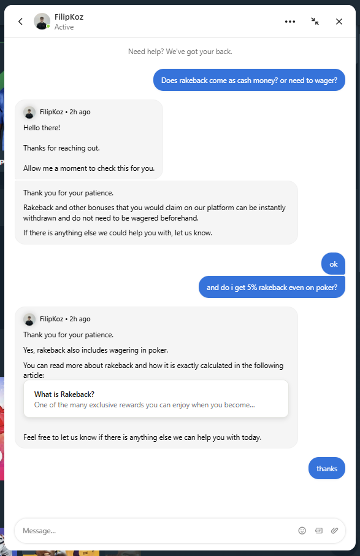Select the 'Does rakeback come as cash money?' message

pyautogui.click(x=249, y=80)
